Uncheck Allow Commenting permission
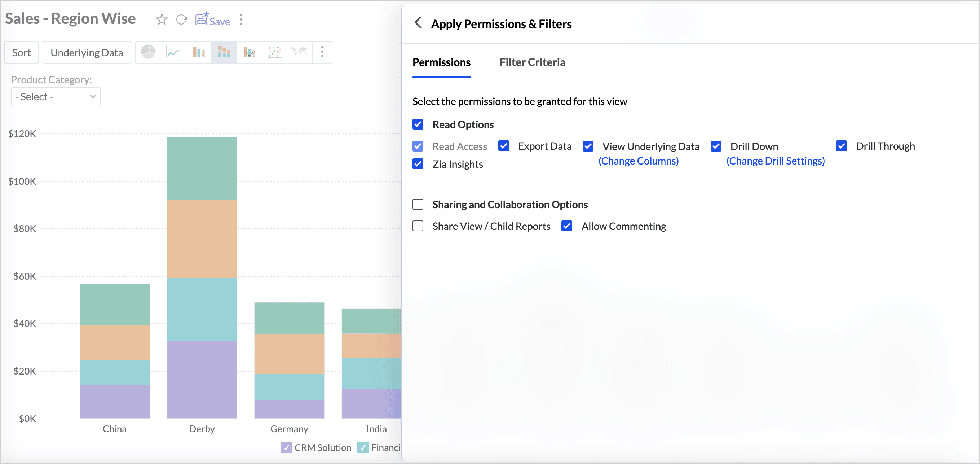 coord(567,226)
